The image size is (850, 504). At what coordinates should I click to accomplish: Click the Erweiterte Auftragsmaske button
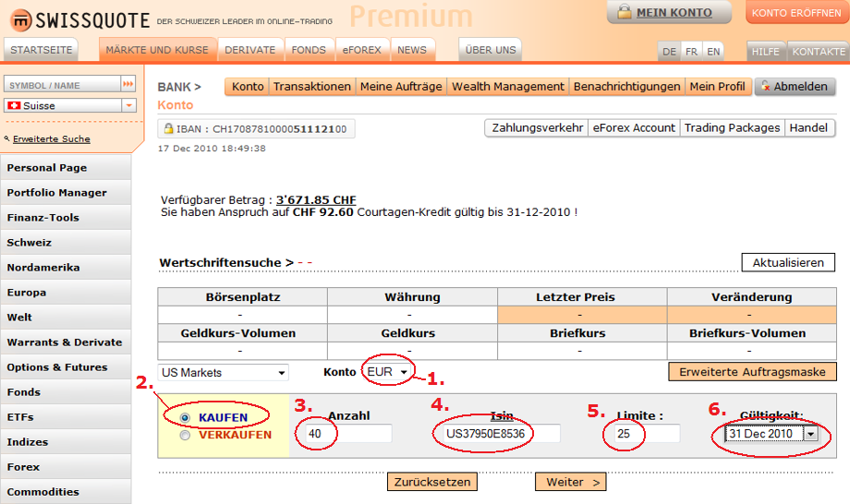point(752,372)
